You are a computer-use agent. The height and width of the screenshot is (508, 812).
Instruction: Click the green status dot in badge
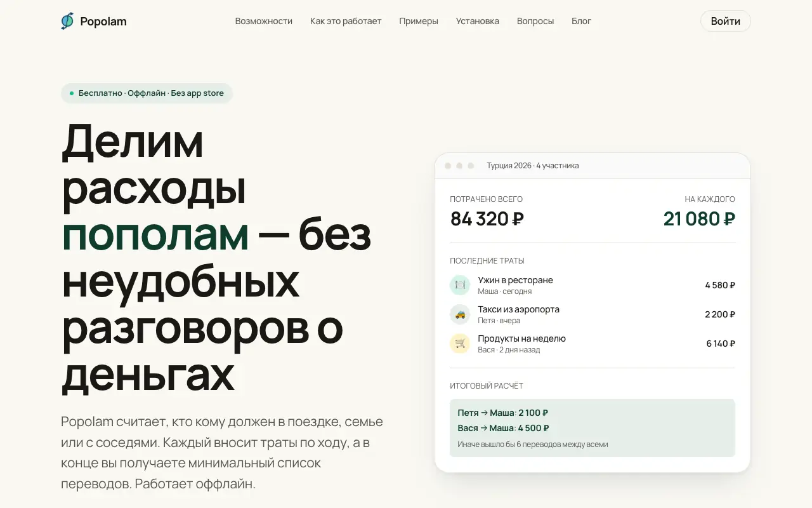72,93
